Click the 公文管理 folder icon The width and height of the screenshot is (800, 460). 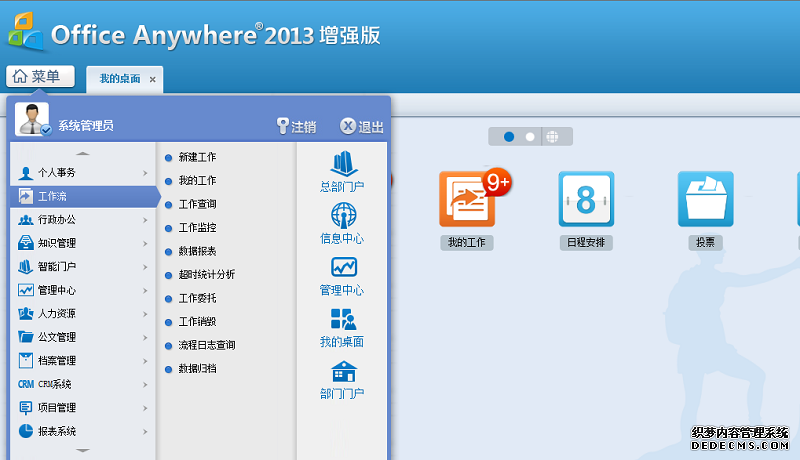pos(26,337)
